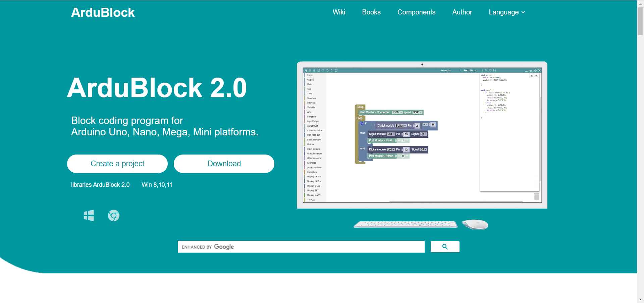Click the Win 8,10,11 link
The height and width of the screenshot is (303, 644).
157,185
